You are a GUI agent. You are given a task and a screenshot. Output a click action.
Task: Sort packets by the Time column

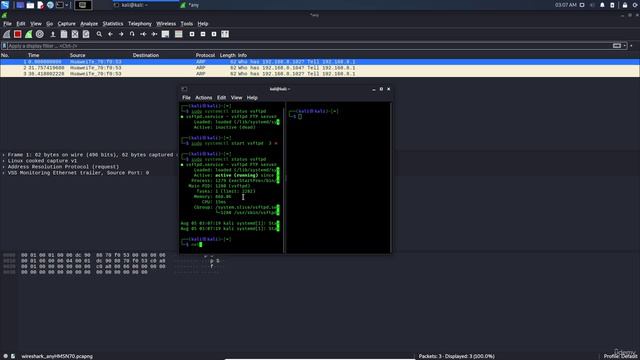pyautogui.click(x=33, y=55)
